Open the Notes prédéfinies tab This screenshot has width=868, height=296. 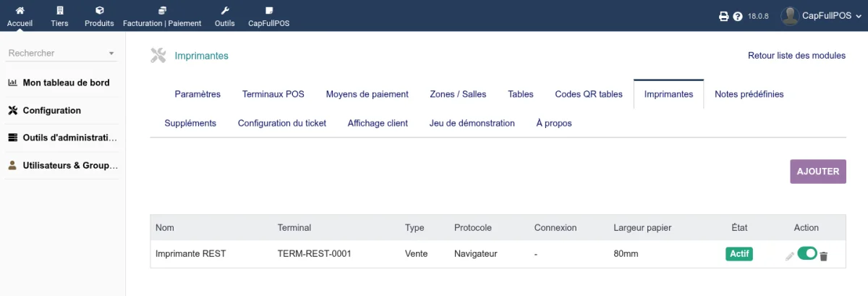point(749,94)
